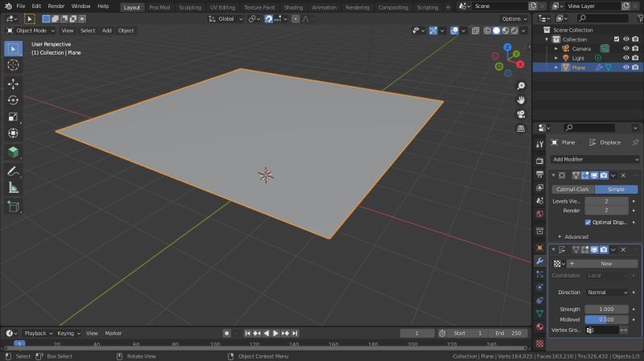Toggle proportional editing in header
The image size is (644, 361).
(x=295, y=18)
